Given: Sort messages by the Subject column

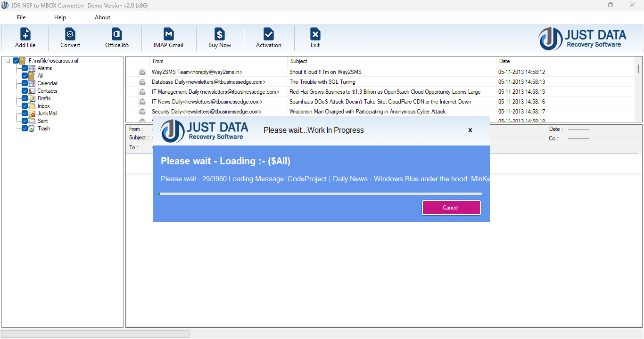Looking at the screenshot, I should (392, 61).
